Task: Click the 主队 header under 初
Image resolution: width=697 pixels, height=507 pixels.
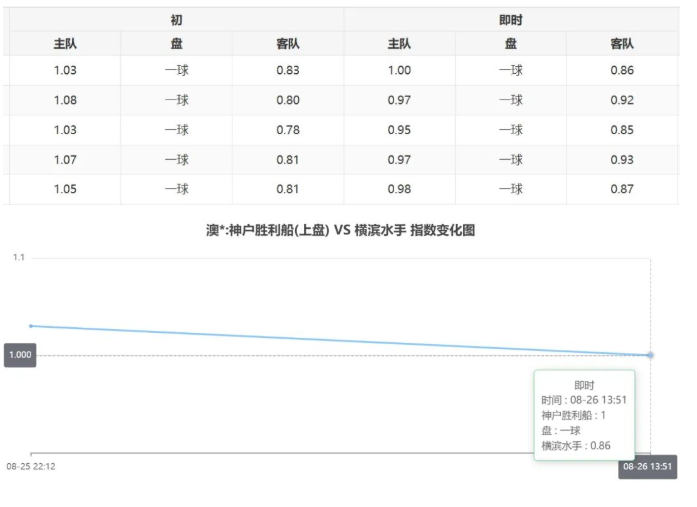Action: click(65, 44)
